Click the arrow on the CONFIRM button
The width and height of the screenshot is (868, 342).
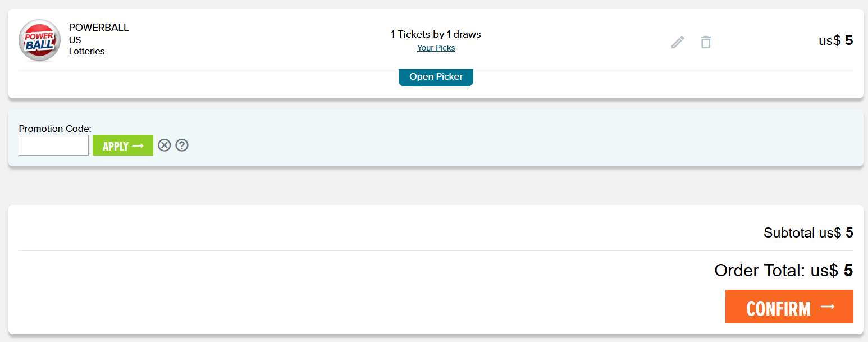[x=828, y=307]
